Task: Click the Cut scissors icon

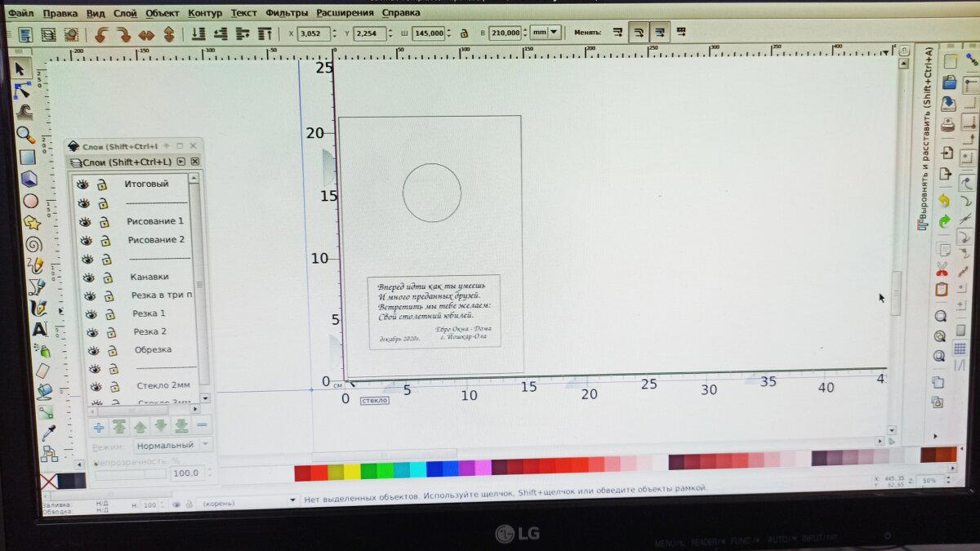Action: (x=942, y=269)
